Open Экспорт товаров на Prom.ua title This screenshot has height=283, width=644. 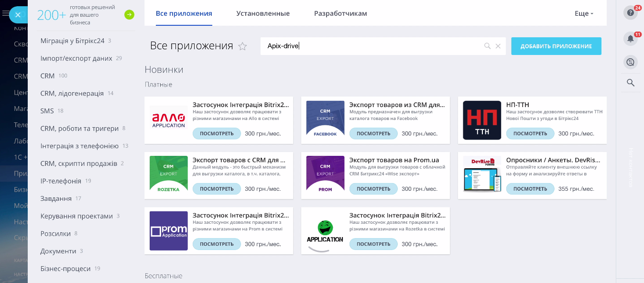(394, 160)
